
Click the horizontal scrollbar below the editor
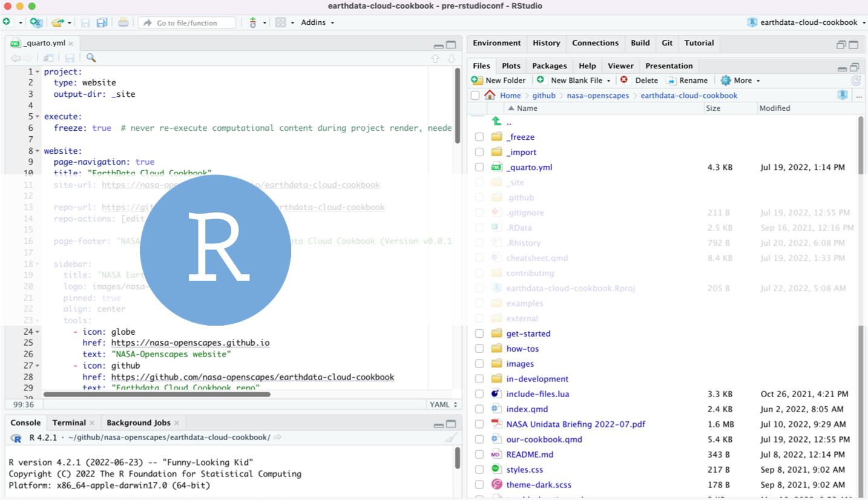pyautogui.click(x=157, y=393)
